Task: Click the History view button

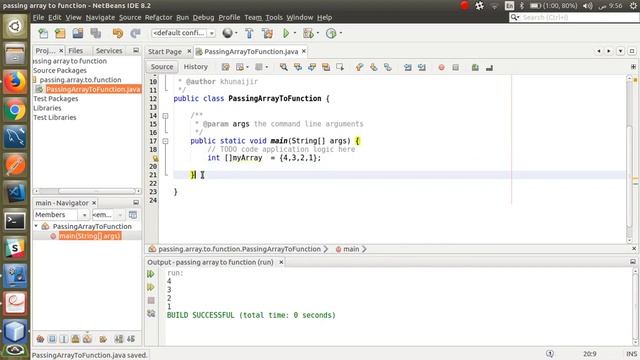Action: pos(196,67)
